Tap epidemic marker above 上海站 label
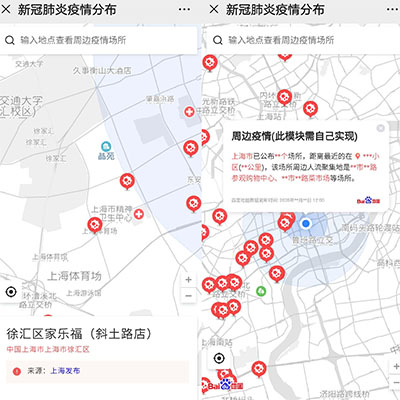The width and height of the screenshot is (400, 400). pyautogui.click(x=284, y=97)
